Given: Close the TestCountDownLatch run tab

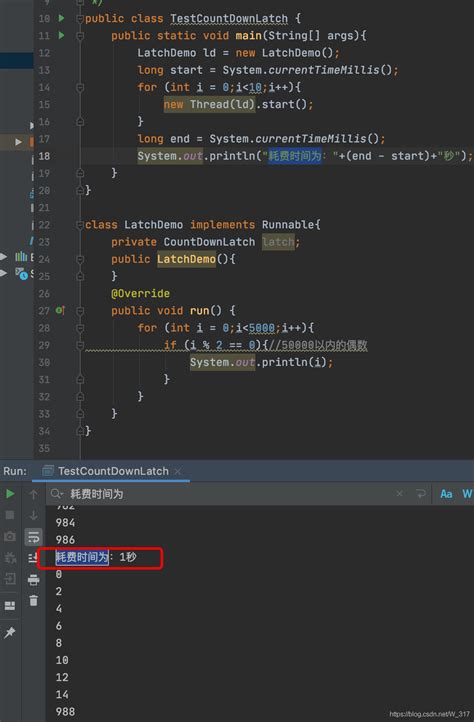Looking at the screenshot, I should (x=178, y=472).
